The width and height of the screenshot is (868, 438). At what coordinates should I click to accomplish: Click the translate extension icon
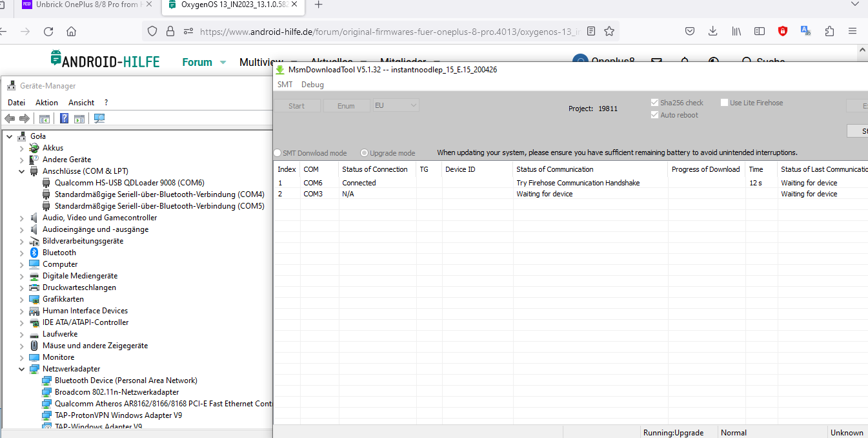point(805,31)
